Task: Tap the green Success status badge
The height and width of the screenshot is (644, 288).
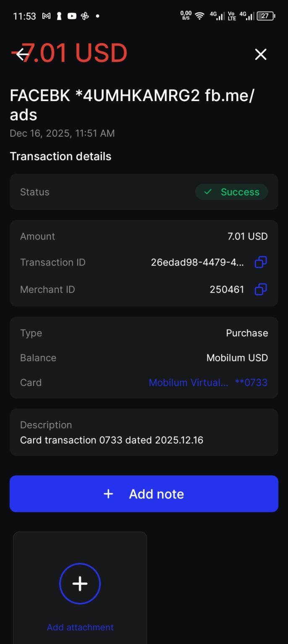Action: 231,192
